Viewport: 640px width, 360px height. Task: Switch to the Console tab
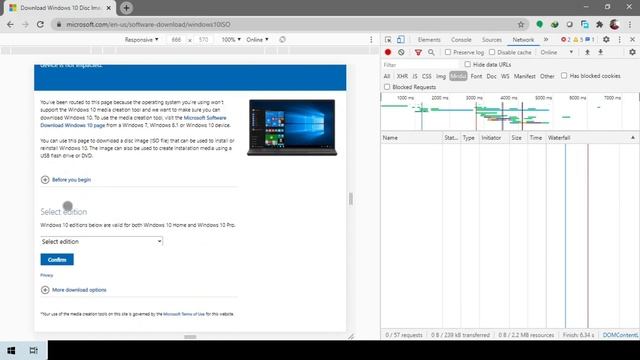pyautogui.click(x=461, y=40)
